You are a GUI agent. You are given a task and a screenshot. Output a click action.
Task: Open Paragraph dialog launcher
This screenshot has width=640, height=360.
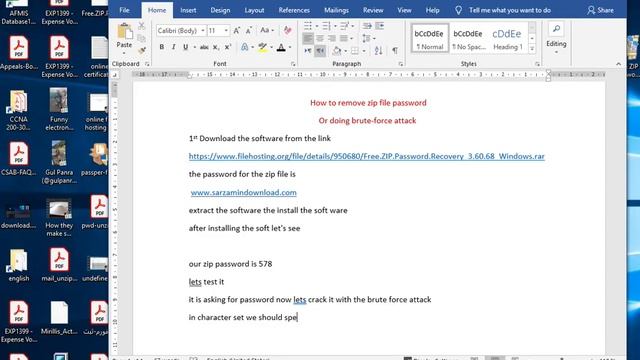400,64
